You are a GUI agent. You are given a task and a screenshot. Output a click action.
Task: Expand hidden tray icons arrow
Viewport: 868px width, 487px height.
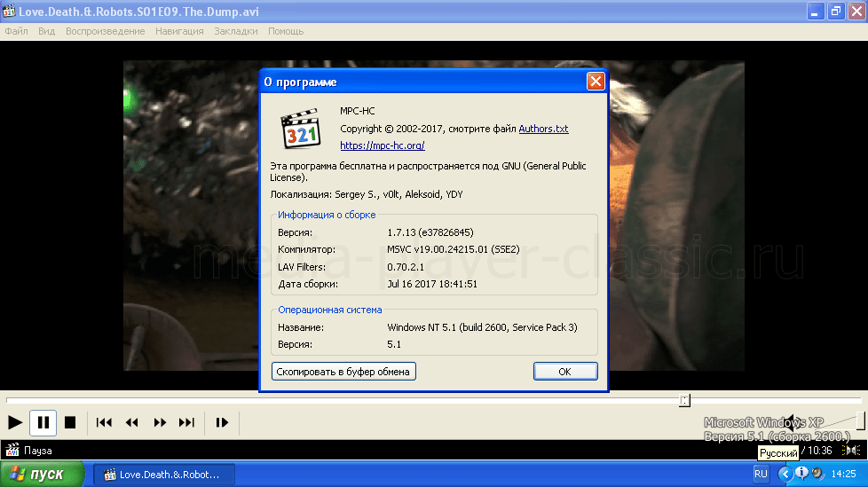pyautogui.click(x=785, y=474)
